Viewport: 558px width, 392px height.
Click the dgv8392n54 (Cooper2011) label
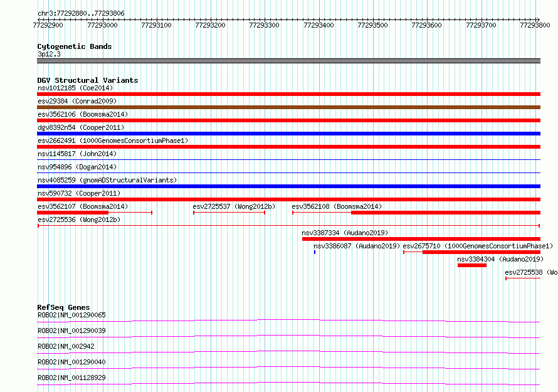[x=81, y=127]
